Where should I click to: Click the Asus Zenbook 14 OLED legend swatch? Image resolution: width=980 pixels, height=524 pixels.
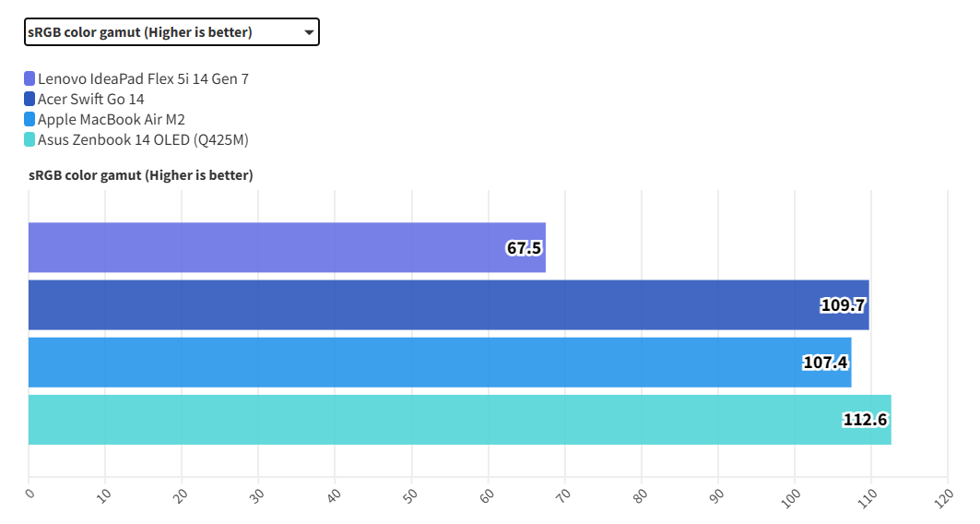[30, 140]
